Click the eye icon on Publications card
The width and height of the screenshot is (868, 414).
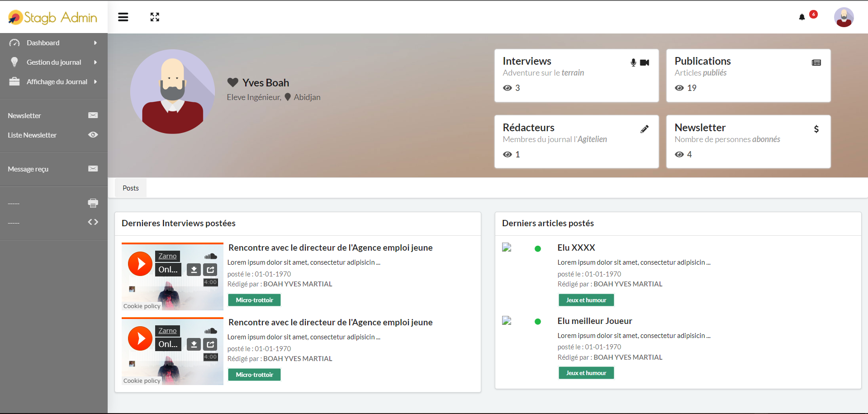click(x=679, y=88)
